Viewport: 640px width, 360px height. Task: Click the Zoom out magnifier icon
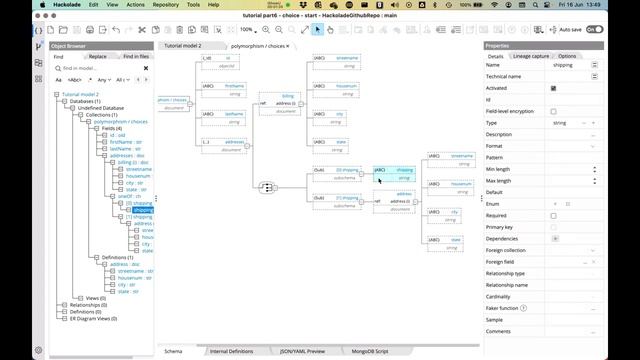pyautogui.click(x=279, y=30)
